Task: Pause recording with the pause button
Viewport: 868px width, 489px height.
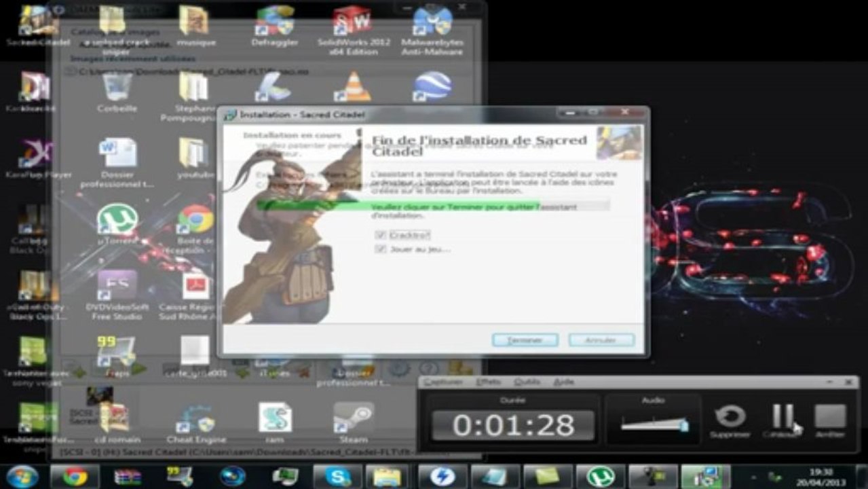Action: (x=782, y=421)
